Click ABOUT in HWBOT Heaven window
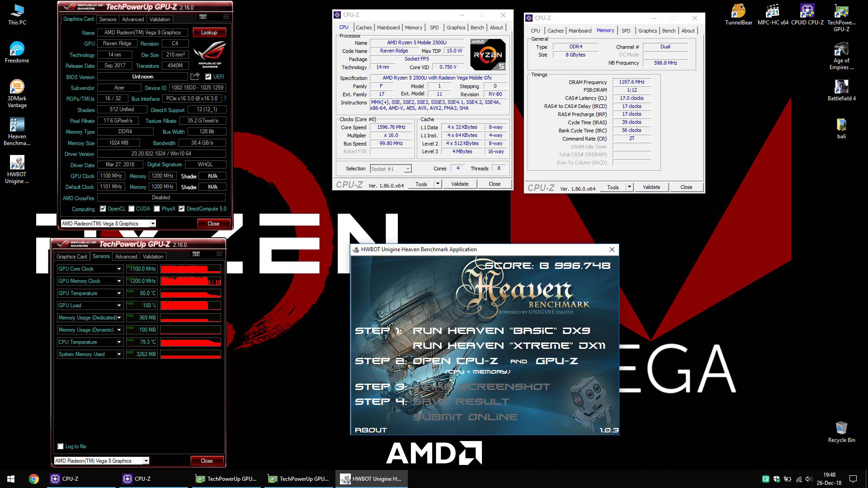 pos(371,430)
